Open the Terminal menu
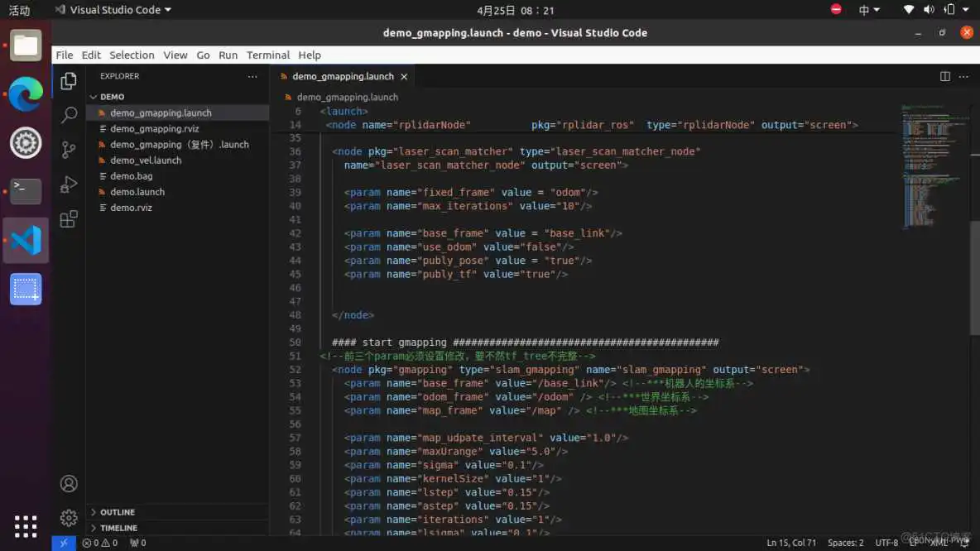 267,55
